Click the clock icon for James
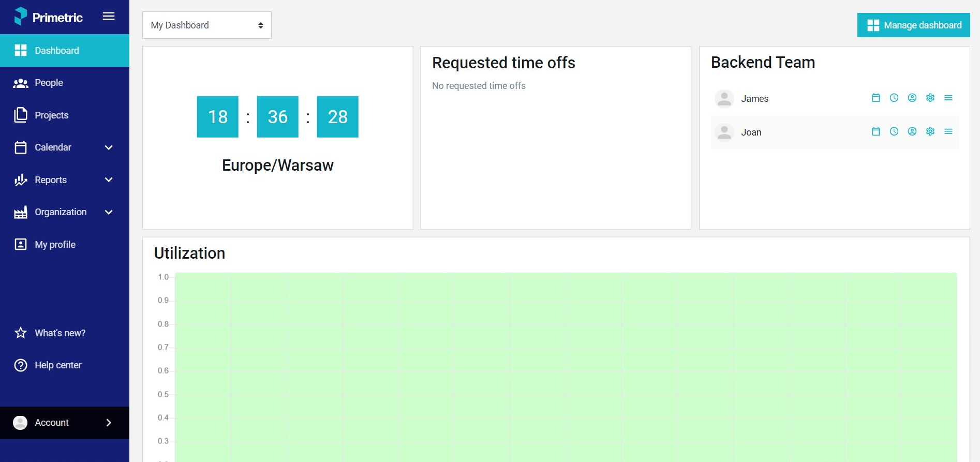 click(x=894, y=98)
